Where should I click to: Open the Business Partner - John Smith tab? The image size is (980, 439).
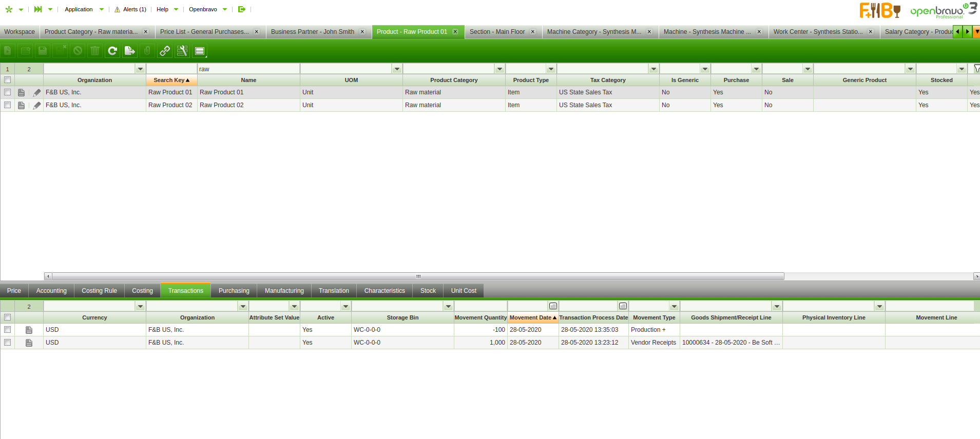tap(313, 32)
